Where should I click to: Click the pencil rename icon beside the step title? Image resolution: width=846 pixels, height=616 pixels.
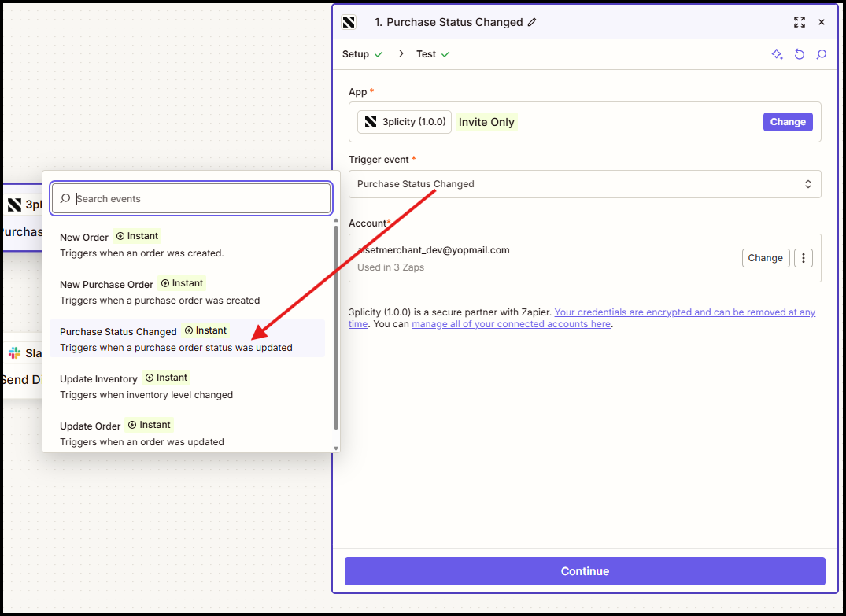[x=532, y=22]
